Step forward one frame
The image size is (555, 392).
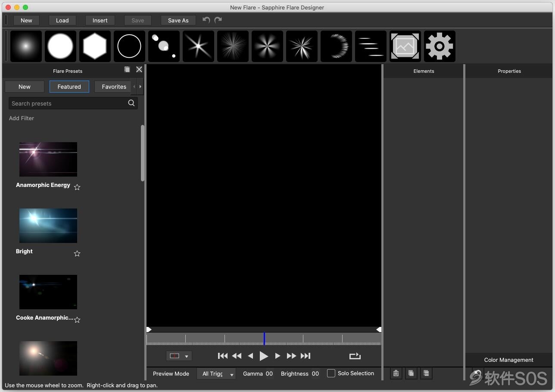coord(277,356)
